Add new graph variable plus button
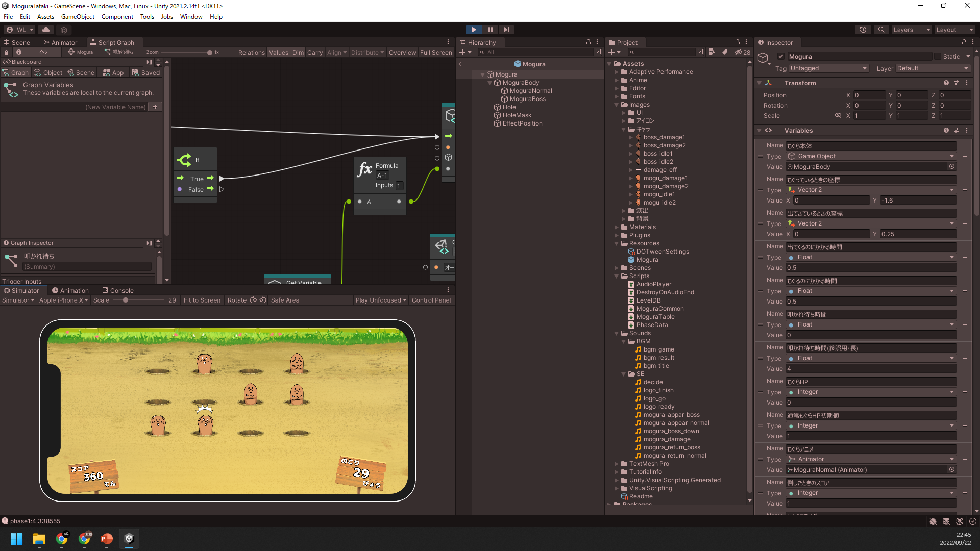The width and height of the screenshot is (980, 551). click(x=155, y=107)
